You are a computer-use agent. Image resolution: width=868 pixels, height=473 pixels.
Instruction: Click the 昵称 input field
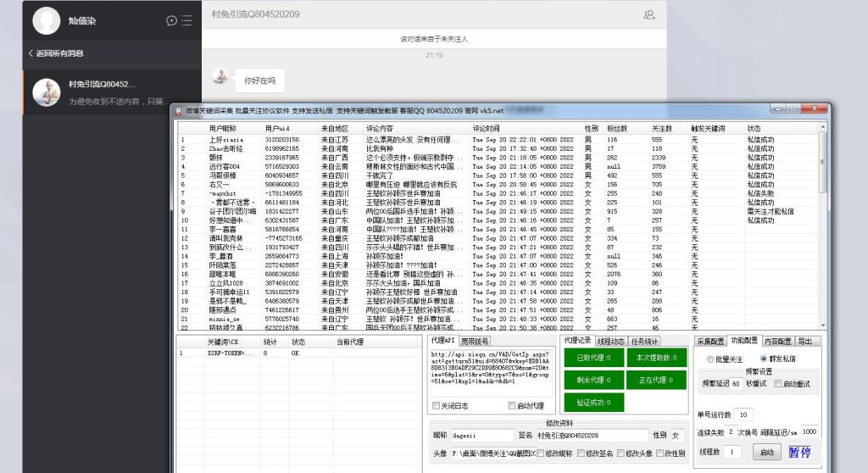tap(489, 436)
